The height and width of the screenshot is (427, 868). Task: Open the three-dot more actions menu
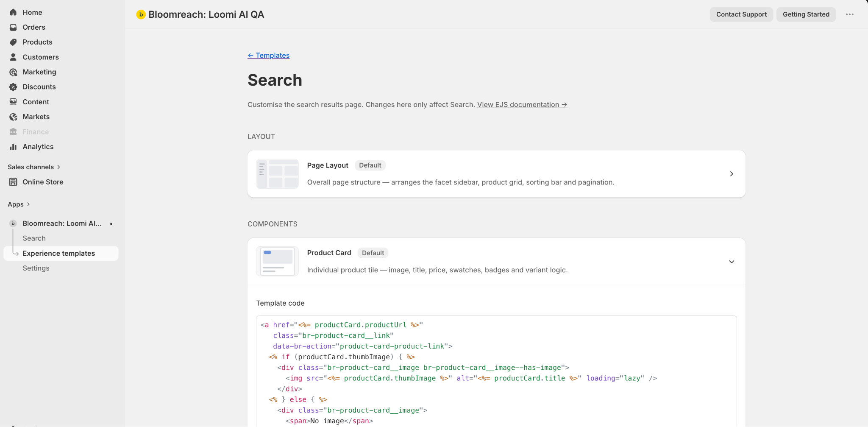point(850,14)
